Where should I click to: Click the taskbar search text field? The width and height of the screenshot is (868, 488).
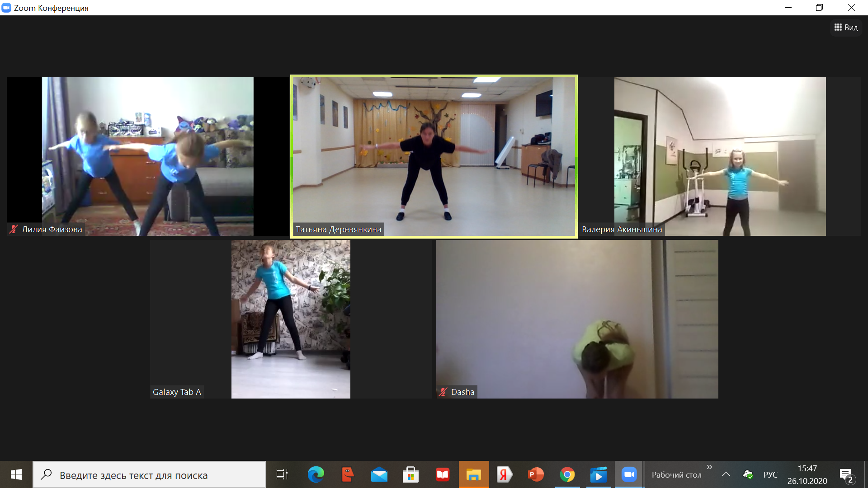point(149,475)
